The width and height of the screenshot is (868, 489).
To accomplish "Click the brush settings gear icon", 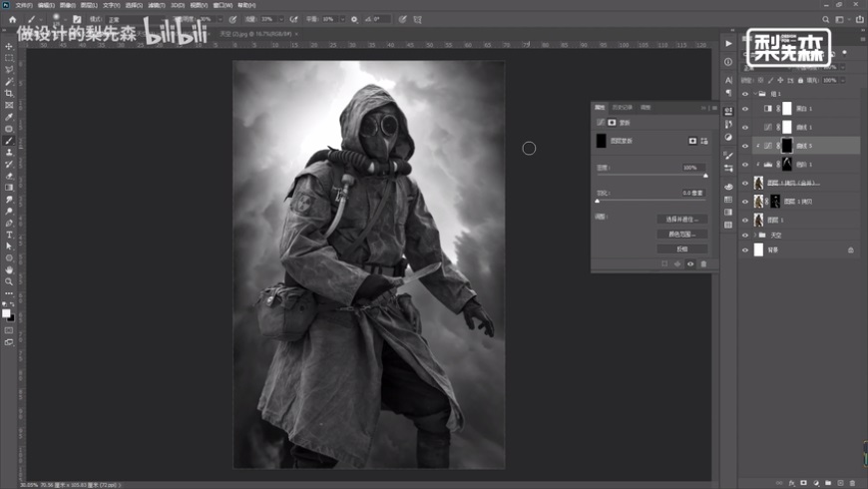I will coord(354,19).
